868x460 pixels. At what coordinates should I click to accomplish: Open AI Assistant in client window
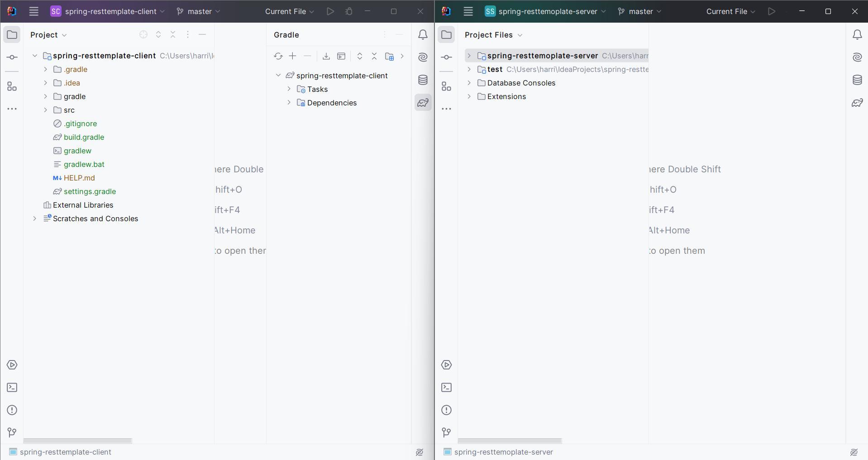423,57
